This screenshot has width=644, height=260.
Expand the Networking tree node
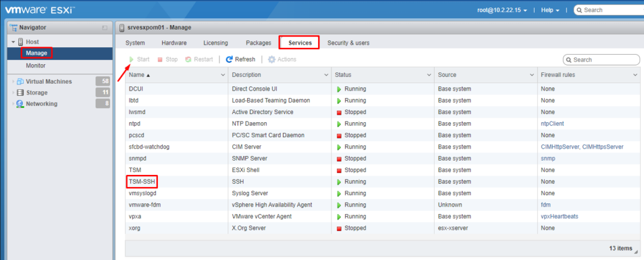click(14, 104)
